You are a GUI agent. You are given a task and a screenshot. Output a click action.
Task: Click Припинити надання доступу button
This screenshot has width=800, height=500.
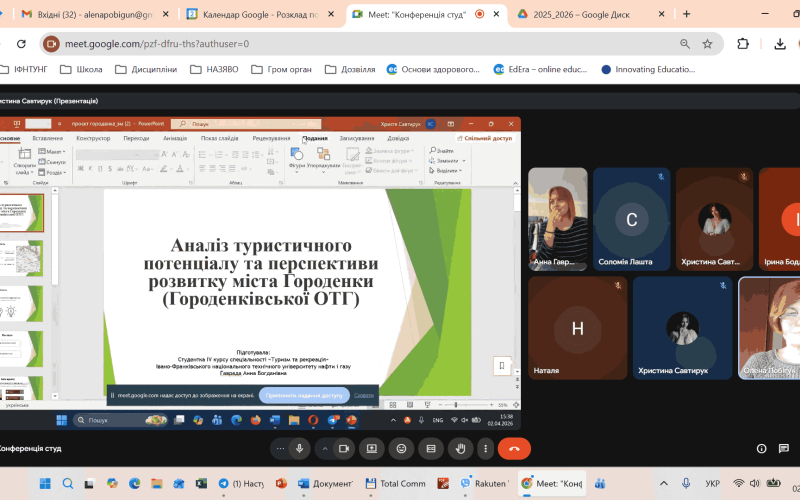pos(303,395)
